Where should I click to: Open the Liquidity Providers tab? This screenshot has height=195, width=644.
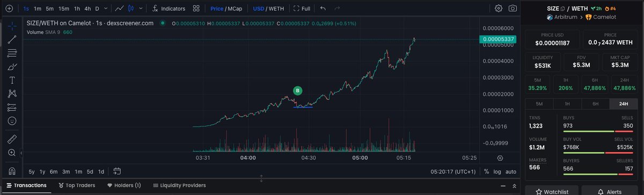pos(179,185)
